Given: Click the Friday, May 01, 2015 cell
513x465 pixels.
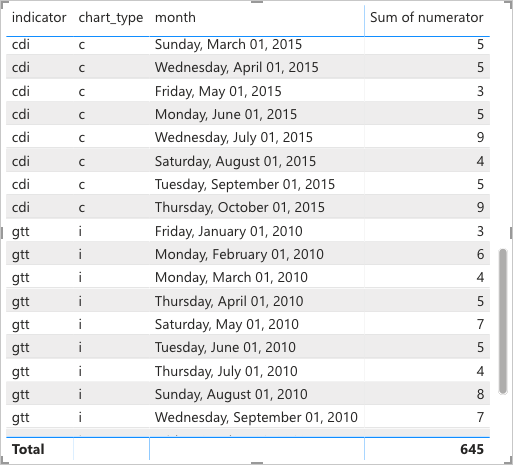Looking at the screenshot, I should coord(218,91).
